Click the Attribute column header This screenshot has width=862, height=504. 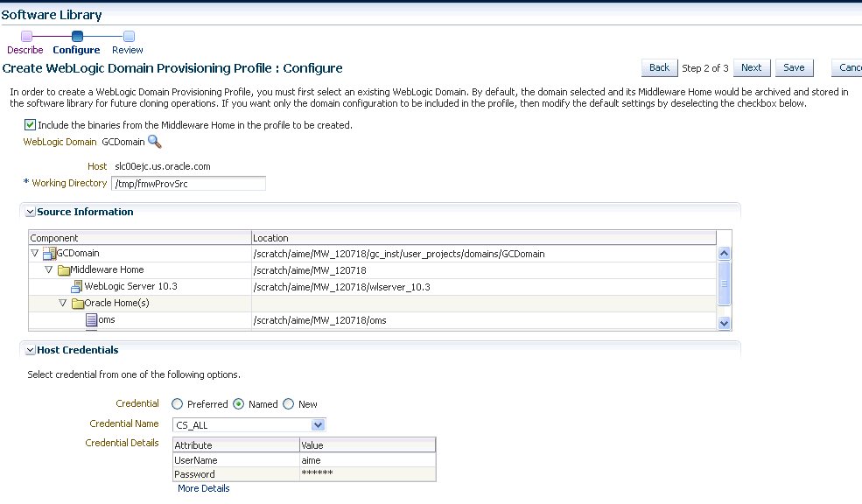(236, 445)
